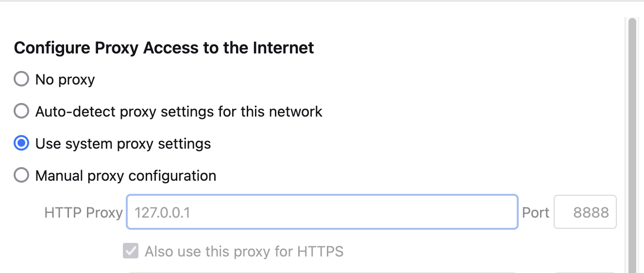Viewport: 644px width, 273px height.
Task: Toggle the "Also use this proxy for HTTPS" checkbox
Action: coord(131,251)
